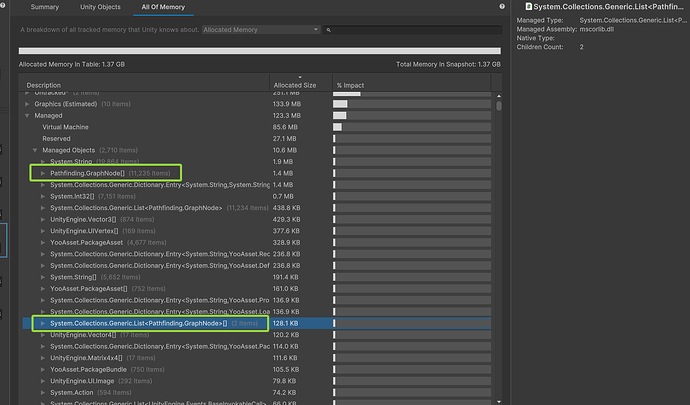Select System.String[] (5,652 items) row

(x=255, y=277)
